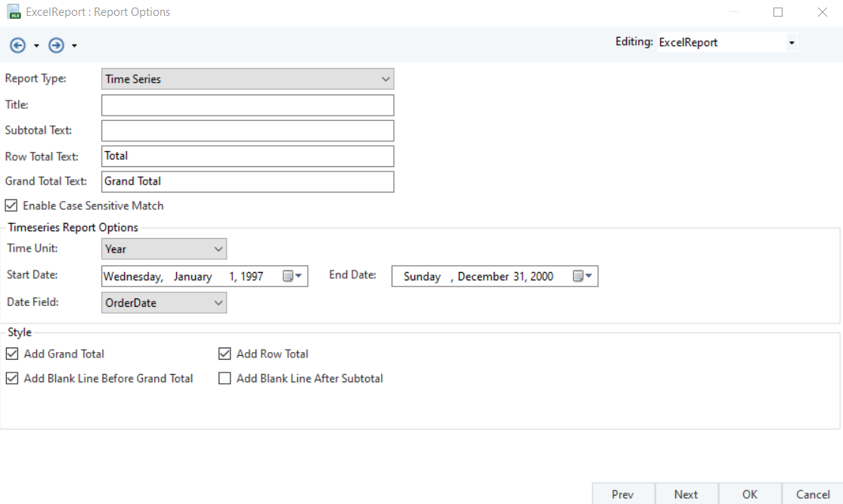Screen dimensions: 843x504
Task: Click the forward navigation arrow icon
Action: [56, 45]
